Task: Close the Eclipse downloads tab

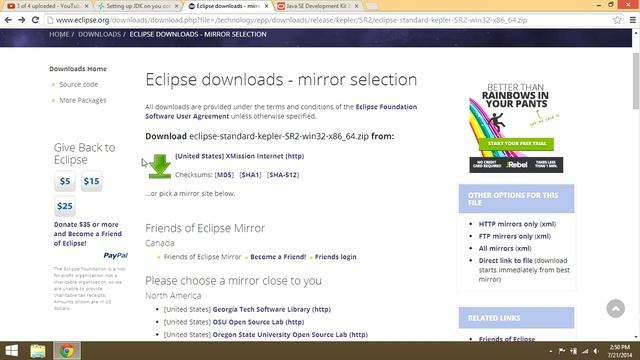Action: click(x=267, y=6)
